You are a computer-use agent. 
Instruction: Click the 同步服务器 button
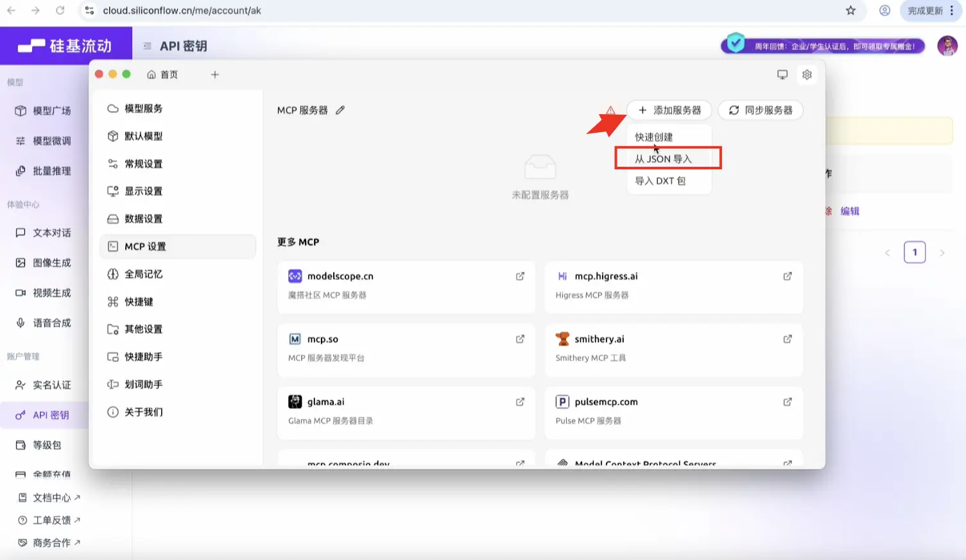tap(761, 110)
